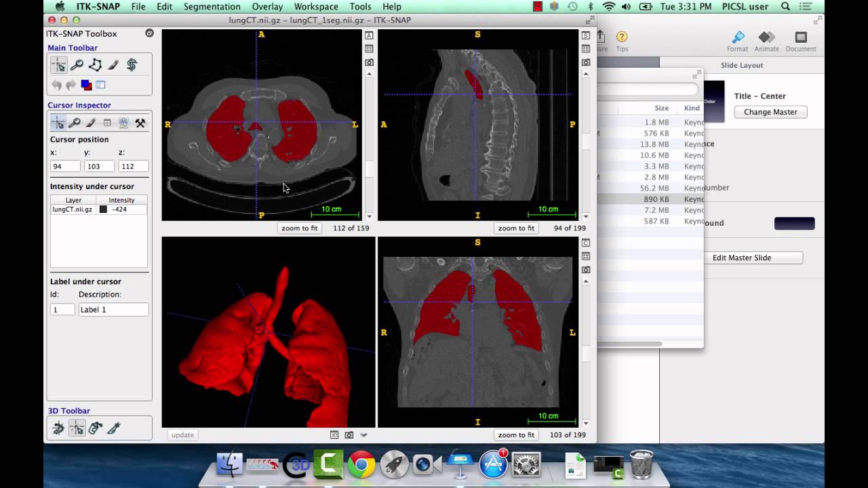Select the Polygon tool in Main Toolbar
The image size is (868, 488).
coord(96,65)
